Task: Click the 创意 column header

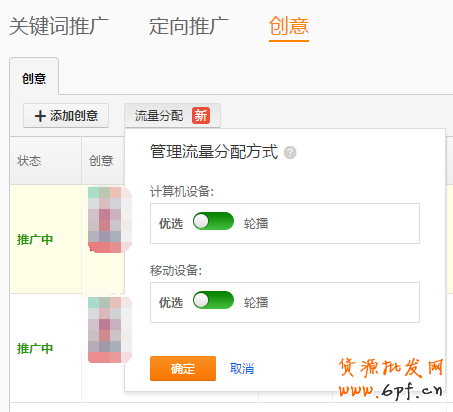Action: pos(101,161)
